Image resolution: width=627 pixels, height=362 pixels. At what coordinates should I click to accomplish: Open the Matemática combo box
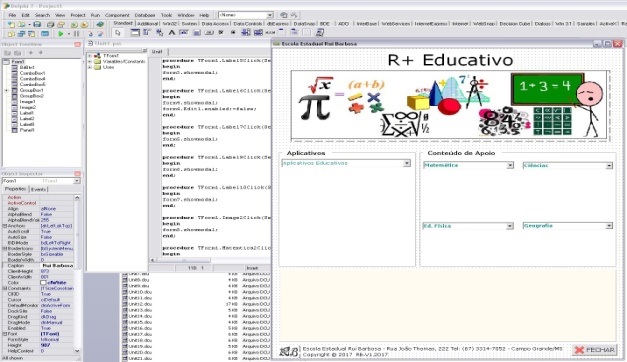click(510, 165)
